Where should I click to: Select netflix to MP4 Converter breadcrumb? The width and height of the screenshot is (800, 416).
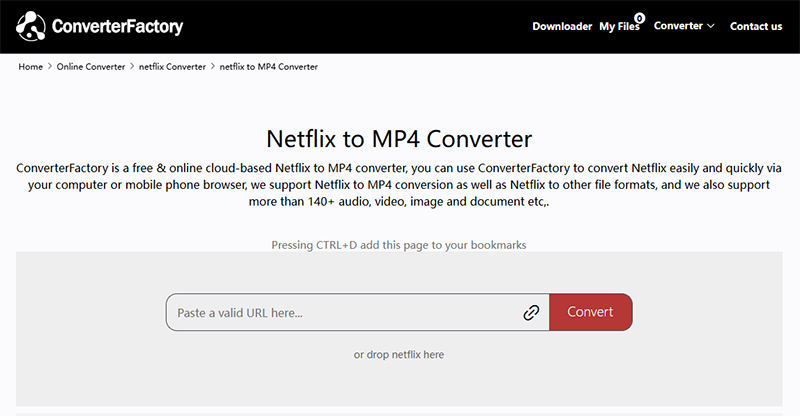269,67
